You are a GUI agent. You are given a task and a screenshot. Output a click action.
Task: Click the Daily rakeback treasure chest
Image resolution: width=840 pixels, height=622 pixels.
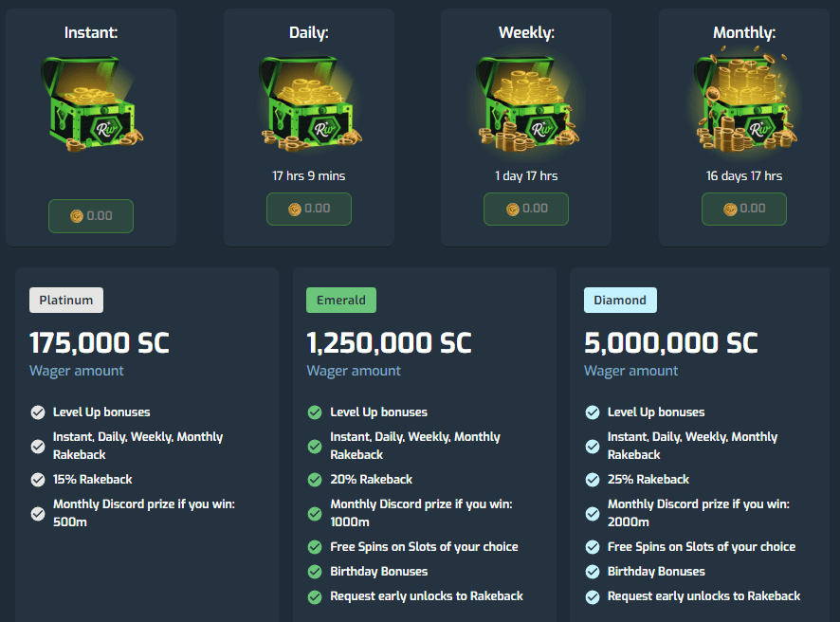tap(308, 101)
